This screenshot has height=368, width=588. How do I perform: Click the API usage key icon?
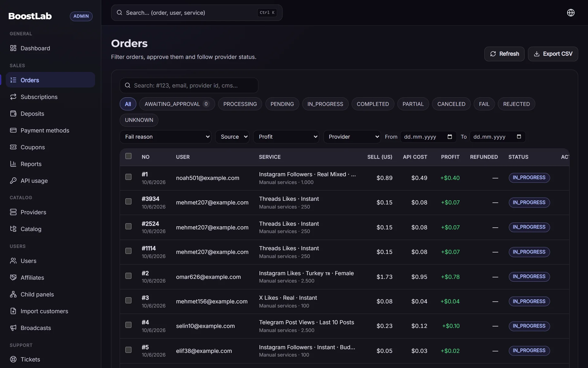(x=13, y=181)
